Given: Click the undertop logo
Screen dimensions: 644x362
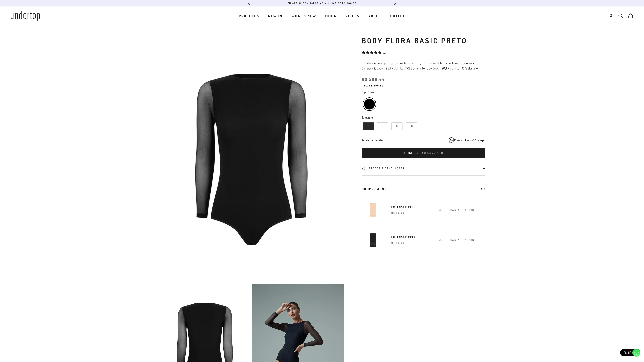Looking at the screenshot, I should (25, 16).
